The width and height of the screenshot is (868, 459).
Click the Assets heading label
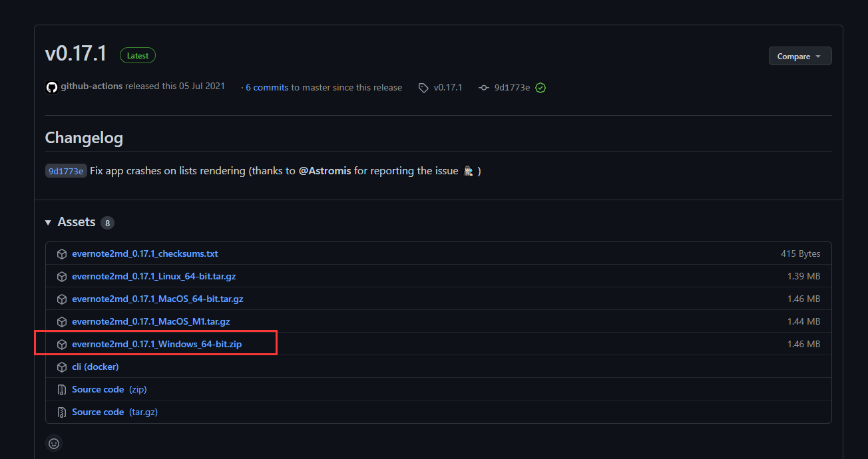click(77, 222)
